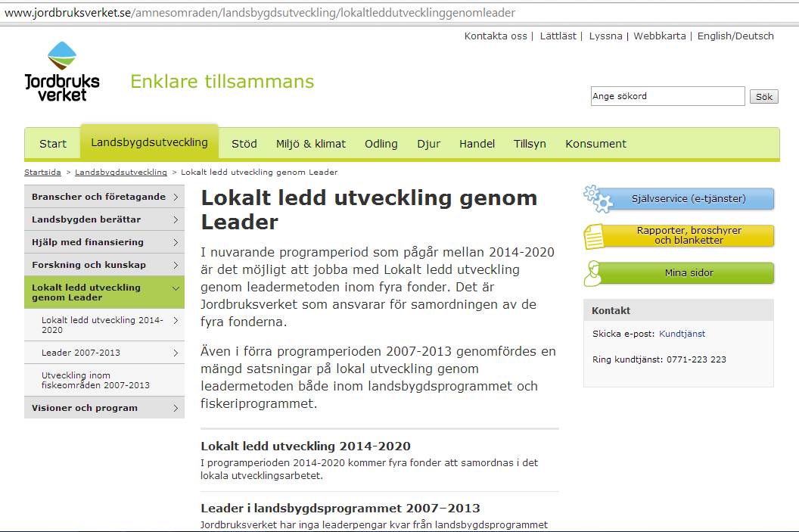Open the Start tab

pyautogui.click(x=53, y=144)
